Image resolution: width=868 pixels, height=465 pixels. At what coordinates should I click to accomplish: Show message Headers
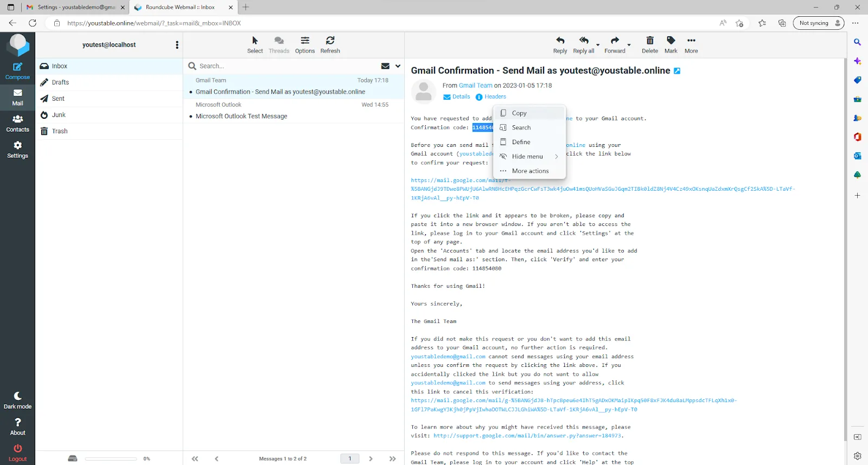point(491,97)
